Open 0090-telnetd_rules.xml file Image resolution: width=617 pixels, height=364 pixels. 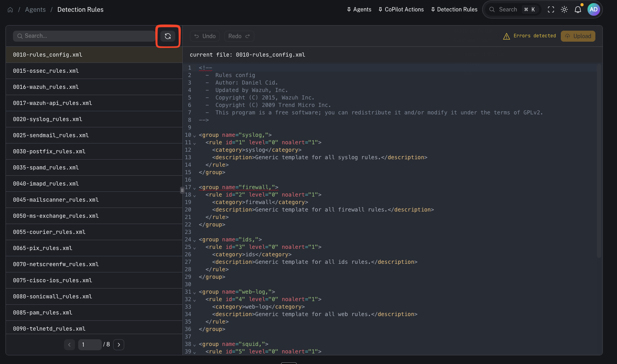(x=94, y=327)
